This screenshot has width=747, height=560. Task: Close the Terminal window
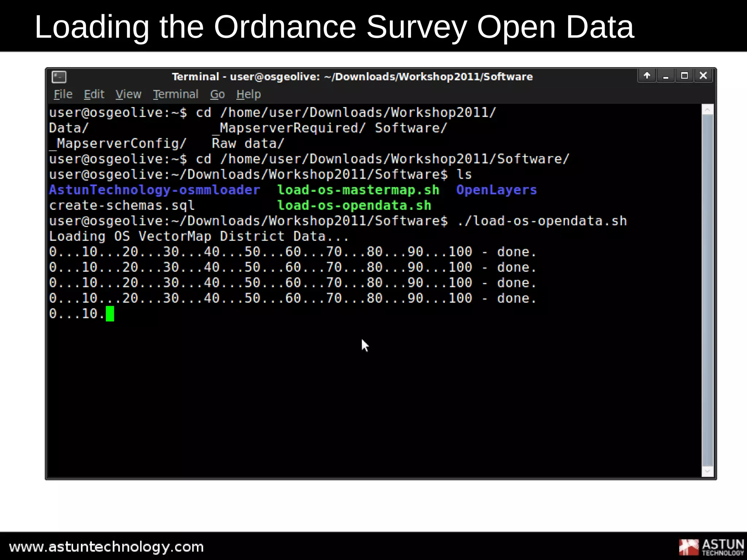703,76
